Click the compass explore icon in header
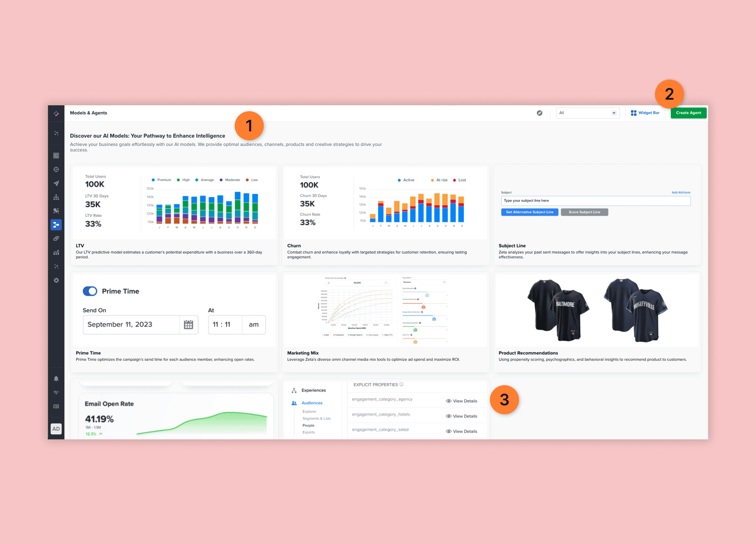756x544 pixels. 539,113
